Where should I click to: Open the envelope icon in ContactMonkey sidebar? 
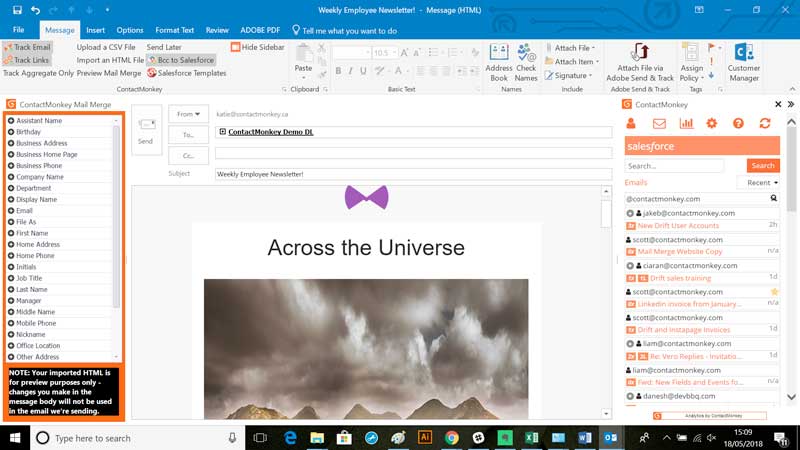coord(659,123)
